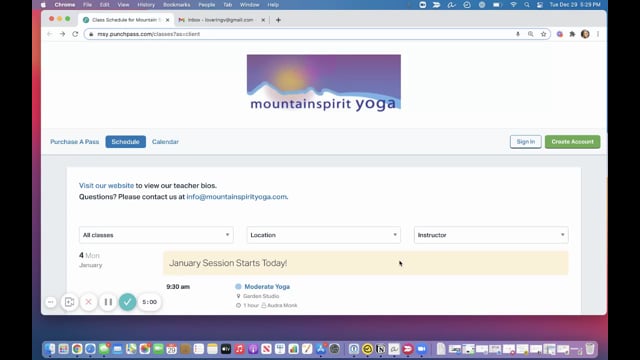Click the microphone icon in the address bar

[x=518, y=34]
